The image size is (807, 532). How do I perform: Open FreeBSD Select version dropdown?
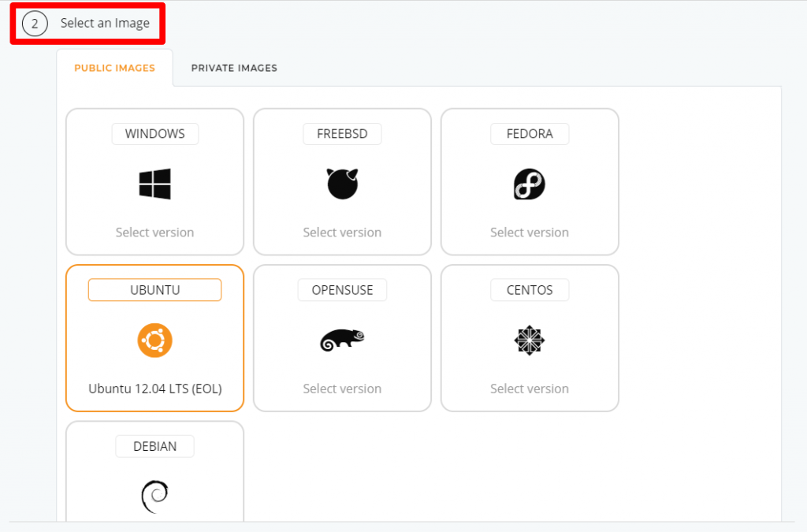click(x=342, y=233)
